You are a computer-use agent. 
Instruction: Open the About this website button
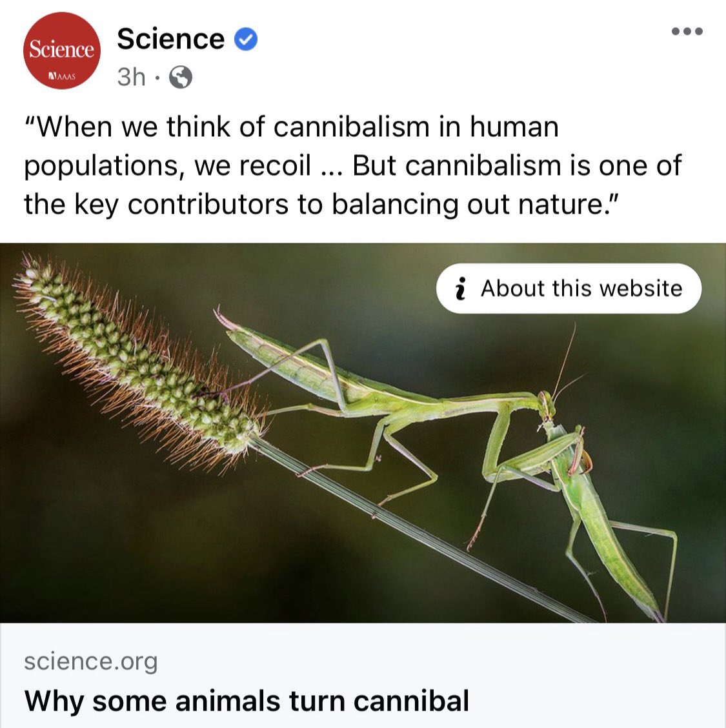click(569, 288)
